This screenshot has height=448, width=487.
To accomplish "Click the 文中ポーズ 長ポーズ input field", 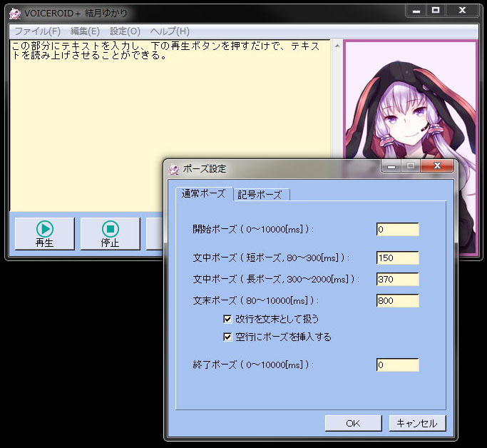I will [x=398, y=279].
